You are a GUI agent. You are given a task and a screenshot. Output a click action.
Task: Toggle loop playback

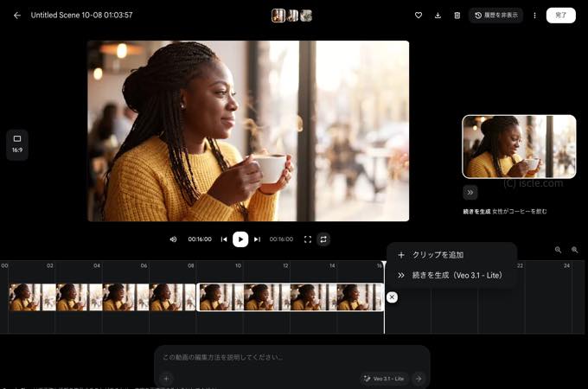323,239
